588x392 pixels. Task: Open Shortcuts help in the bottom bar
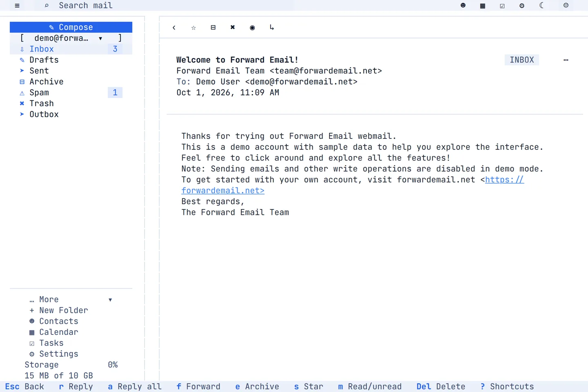coord(507,387)
